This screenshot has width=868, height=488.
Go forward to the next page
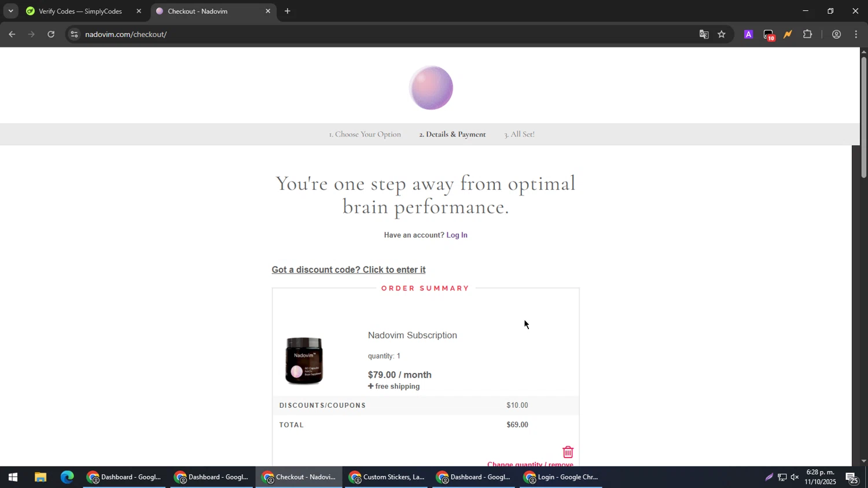click(x=31, y=35)
